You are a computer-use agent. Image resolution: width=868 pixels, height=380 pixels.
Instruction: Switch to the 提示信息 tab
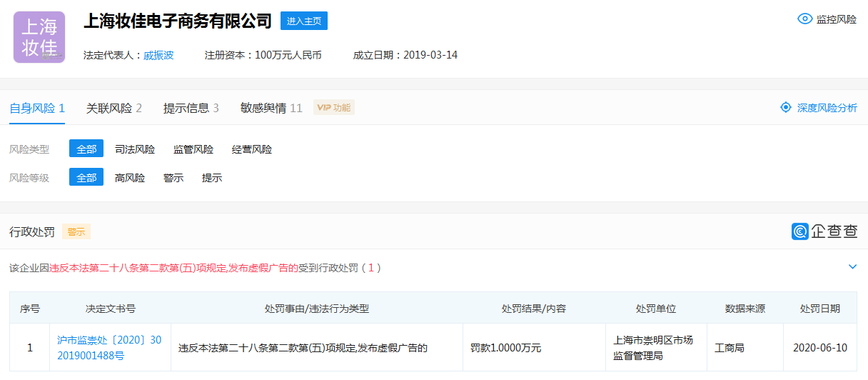(x=191, y=109)
